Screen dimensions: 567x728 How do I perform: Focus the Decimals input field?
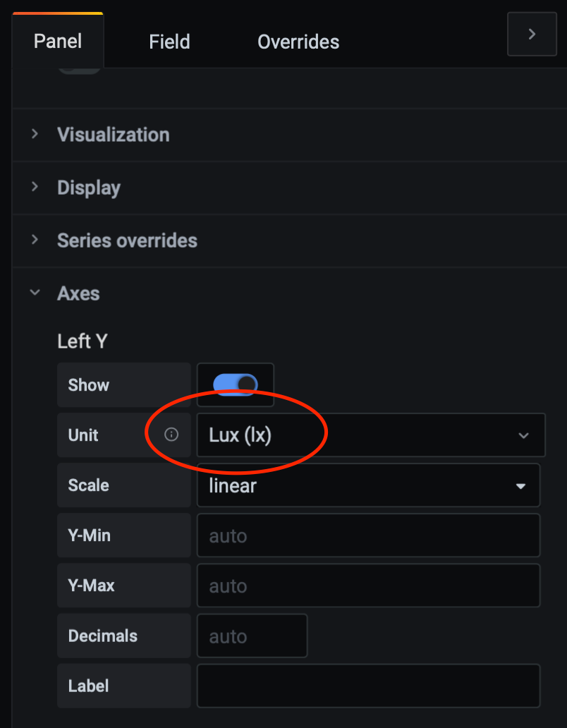(x=252, y=636)
